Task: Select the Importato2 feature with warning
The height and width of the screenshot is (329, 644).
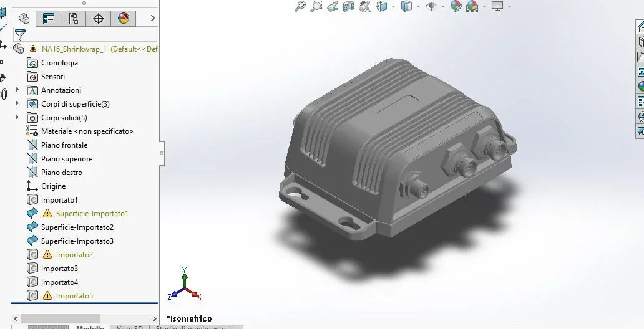Action: [x=74, y=255]
